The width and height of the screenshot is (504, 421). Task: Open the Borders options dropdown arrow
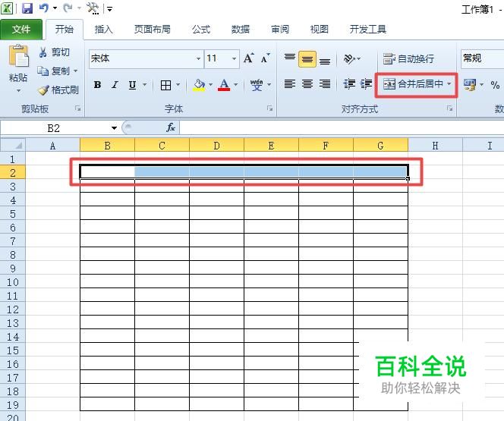178,85
